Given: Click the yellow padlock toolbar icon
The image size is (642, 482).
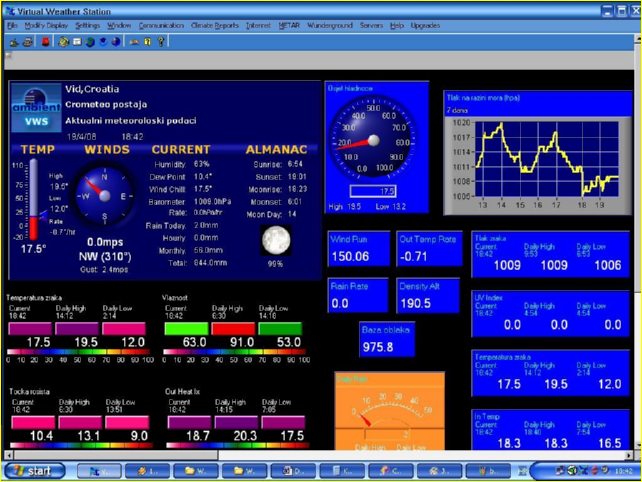Looking at the screenshot, I should (147, 42).
